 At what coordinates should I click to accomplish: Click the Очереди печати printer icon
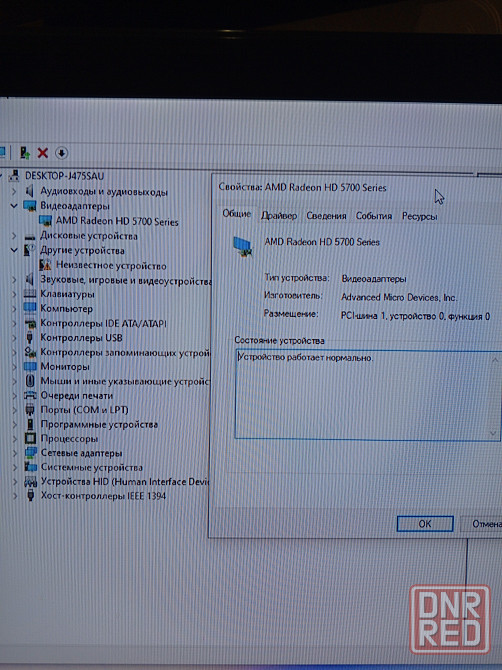coord(29,395)
